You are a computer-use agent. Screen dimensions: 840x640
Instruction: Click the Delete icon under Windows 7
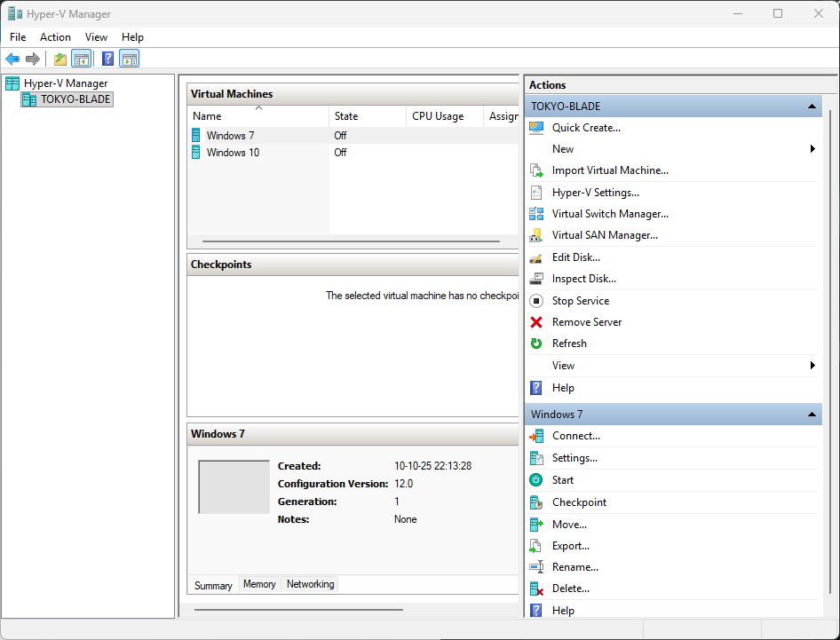(536, 588)
